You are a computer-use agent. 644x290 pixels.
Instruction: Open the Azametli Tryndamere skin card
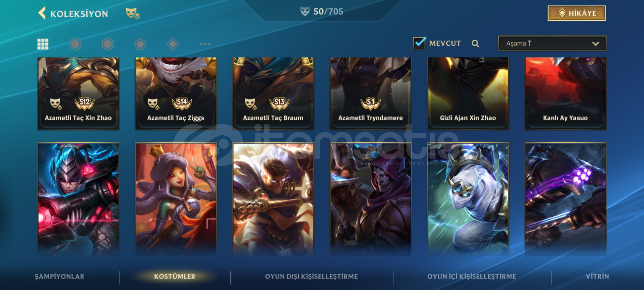coord(370,93)
